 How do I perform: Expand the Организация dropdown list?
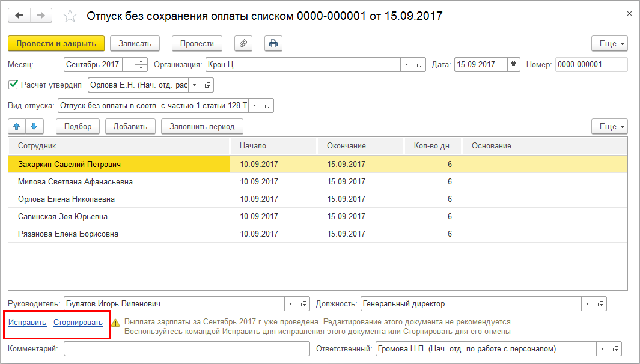click(406, 64)
